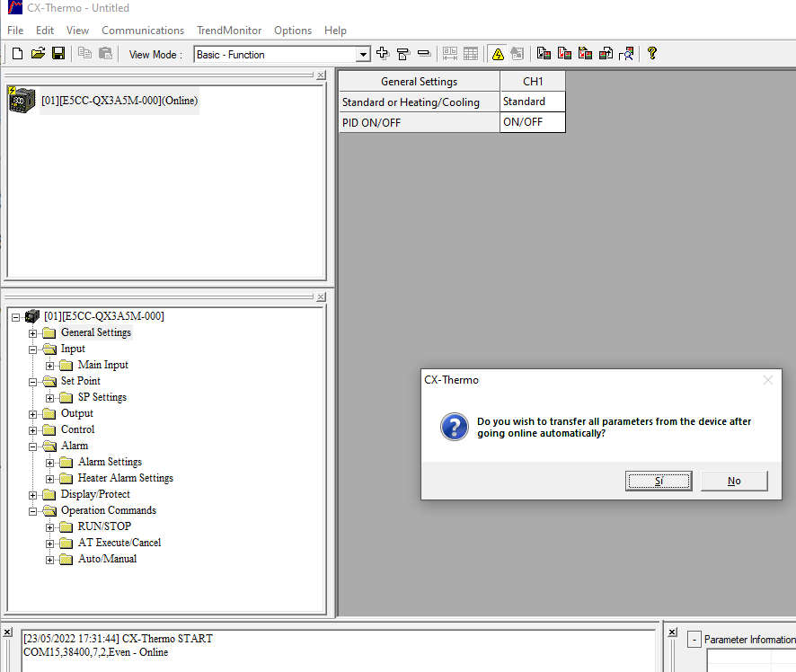The height and width of the screenshot is (672, 796).
Task: Close the log output pane
Action: coord(7,632)
